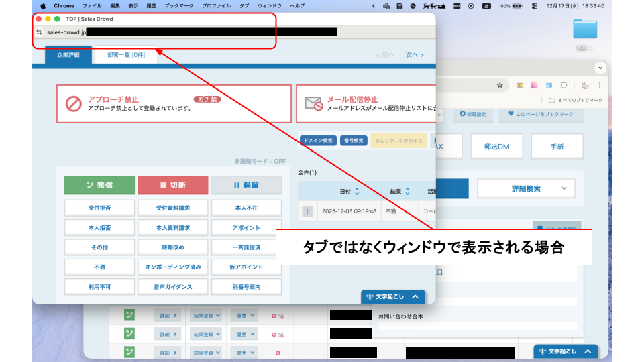Select the 本人不在 result button

pos(246,208)
